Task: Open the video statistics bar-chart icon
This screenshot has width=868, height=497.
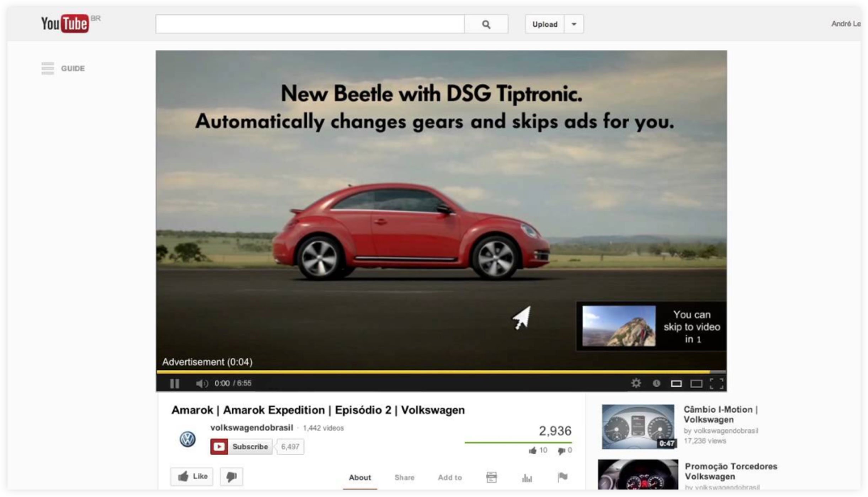Action: point(527,478)
